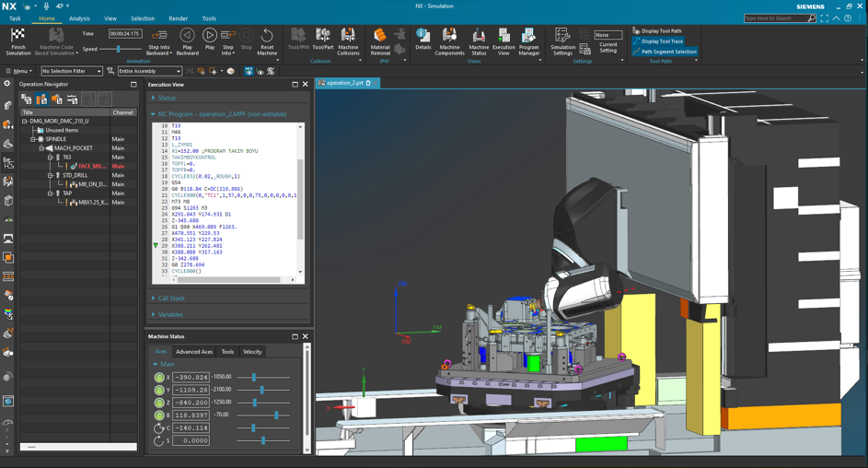The width and height of the screenshot is (868, 468).
Task: Click the simulation Time field
Action: (124, 34)
